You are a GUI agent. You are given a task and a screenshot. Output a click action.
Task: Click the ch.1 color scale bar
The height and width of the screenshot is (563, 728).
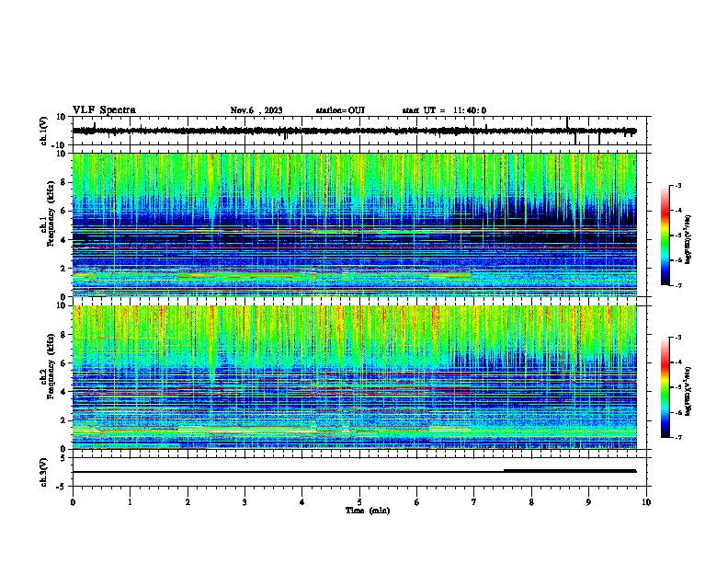(x=665, y=236)
